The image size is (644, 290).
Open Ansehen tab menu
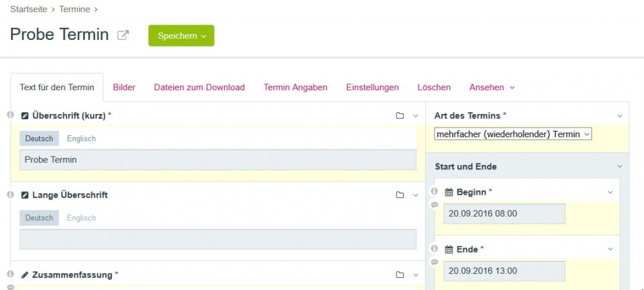(491, 88)
